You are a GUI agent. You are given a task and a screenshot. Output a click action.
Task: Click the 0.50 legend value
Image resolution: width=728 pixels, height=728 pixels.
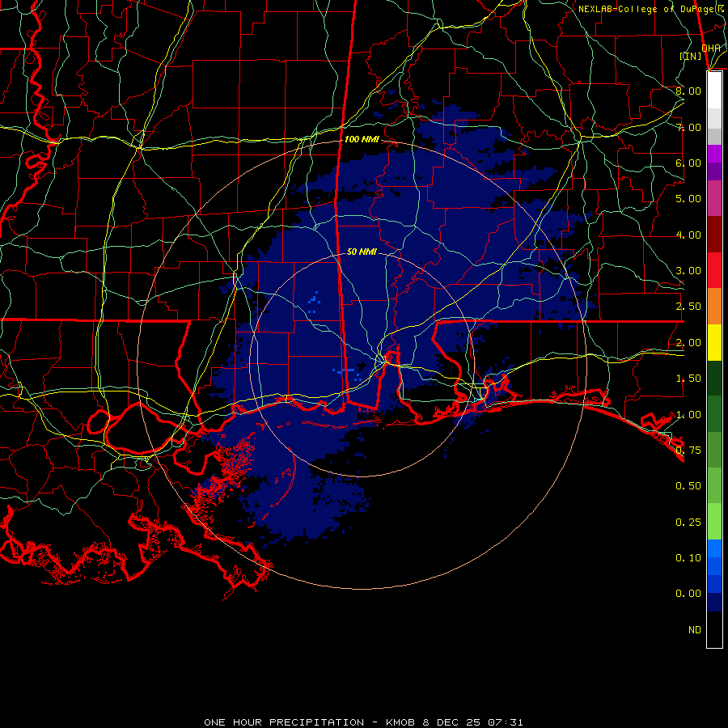(x=688, y=486)
